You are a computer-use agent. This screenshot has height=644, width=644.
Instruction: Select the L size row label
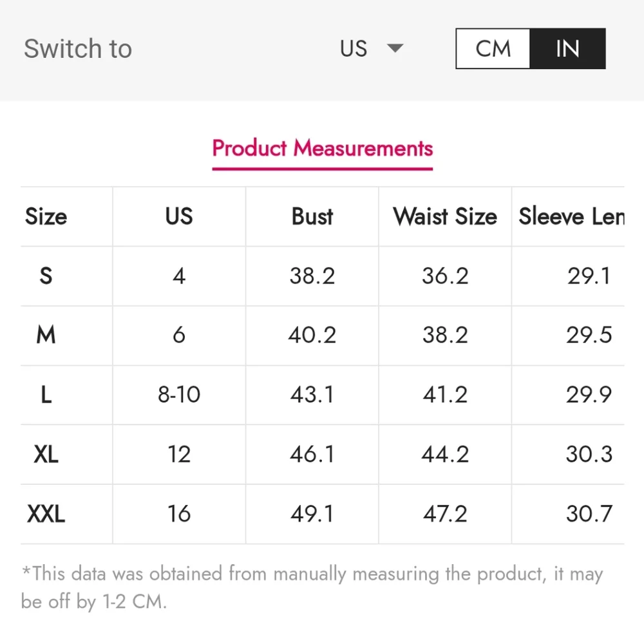(46, 395)
